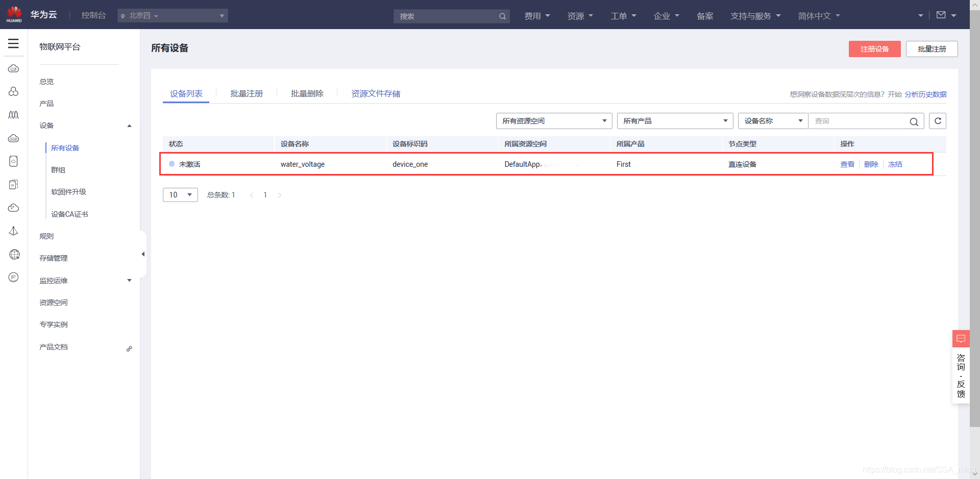Switch to the 资源文件存储 tab

coord(376,94)
